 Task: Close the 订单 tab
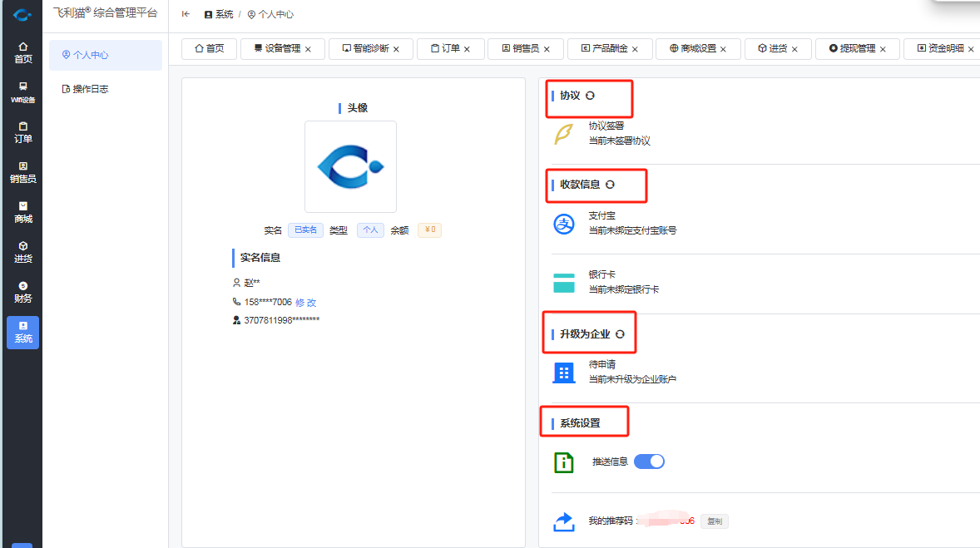(468, 49)
